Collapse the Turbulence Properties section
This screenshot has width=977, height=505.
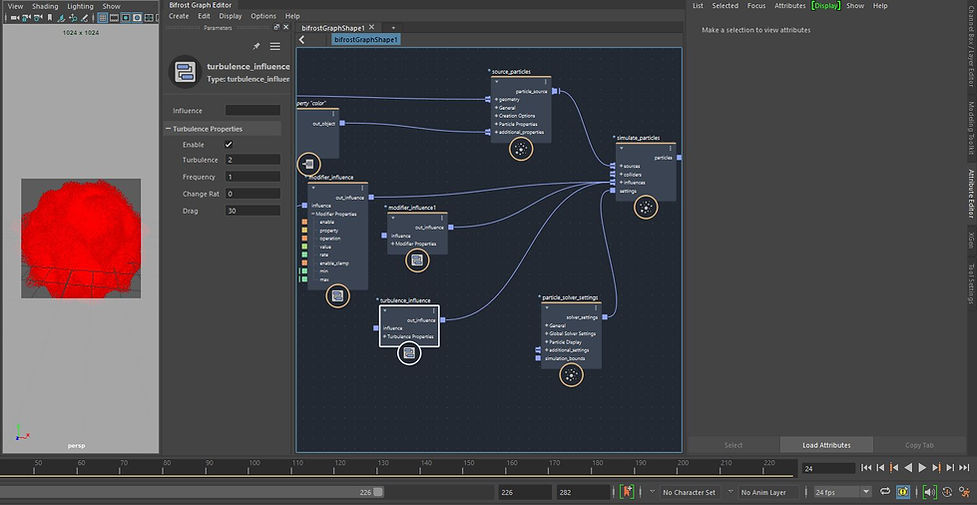(x=168, y=129)
